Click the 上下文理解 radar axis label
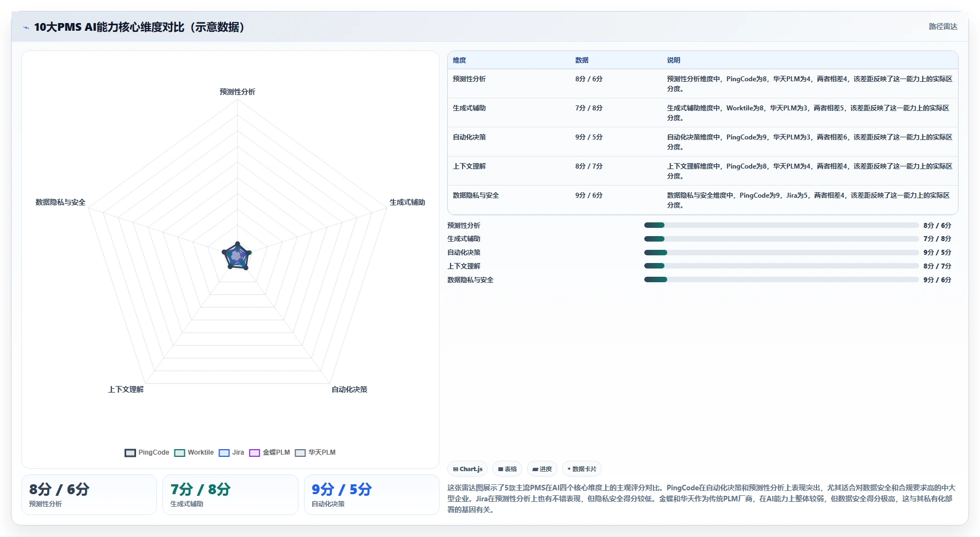Image resolution: width=980 pixels, height=537 pixels. click(126, 389)
